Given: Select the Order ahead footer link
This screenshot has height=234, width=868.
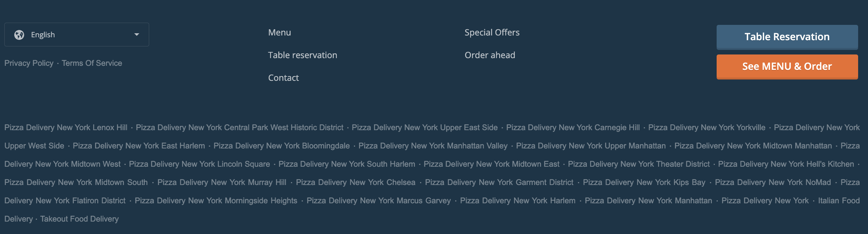Looking at the screenshot, I should pos(490,55).
